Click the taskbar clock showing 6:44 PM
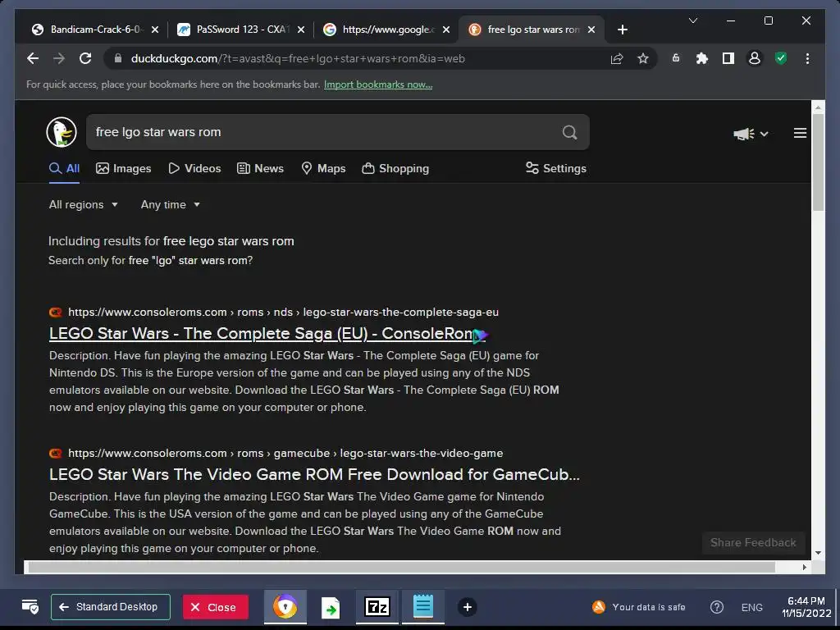This screenshot has height=630, width=840. 806,607
